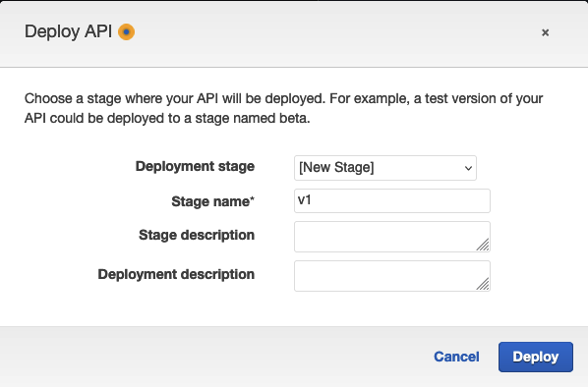Click the Stage name field label
This screenshot has width=588, height=387.
click(212, 201)
